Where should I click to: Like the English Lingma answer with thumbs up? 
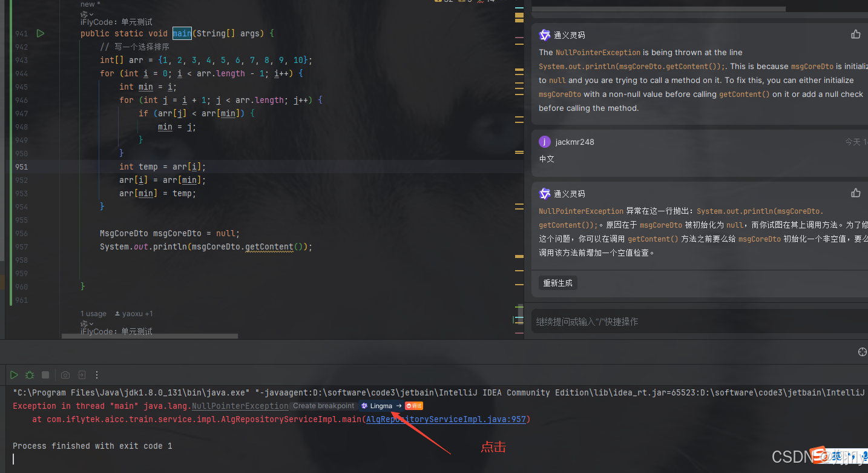pyautogui.click(x=856, y=35)
